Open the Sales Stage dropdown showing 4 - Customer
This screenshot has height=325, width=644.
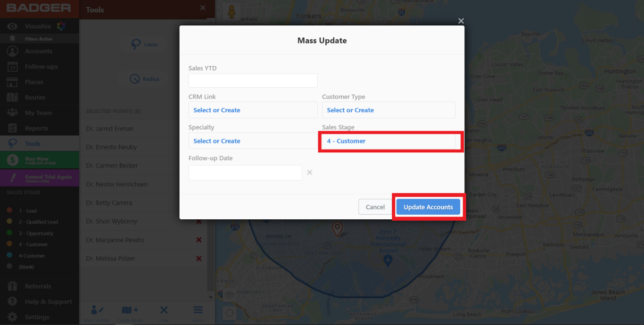[x=390, y=141]
